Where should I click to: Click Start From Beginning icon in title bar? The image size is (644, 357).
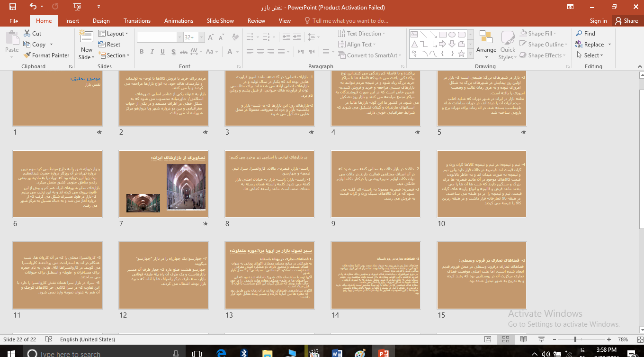77,7
